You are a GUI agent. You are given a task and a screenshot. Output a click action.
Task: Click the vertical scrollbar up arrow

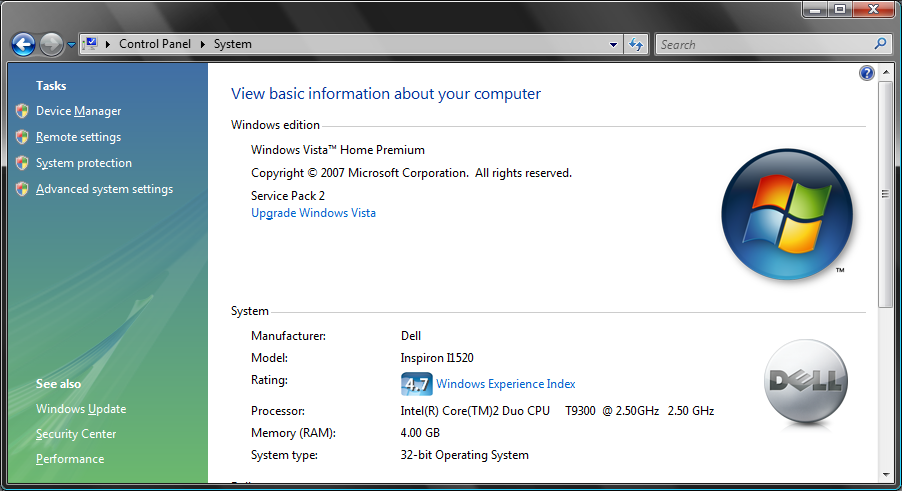pos(886,72)
